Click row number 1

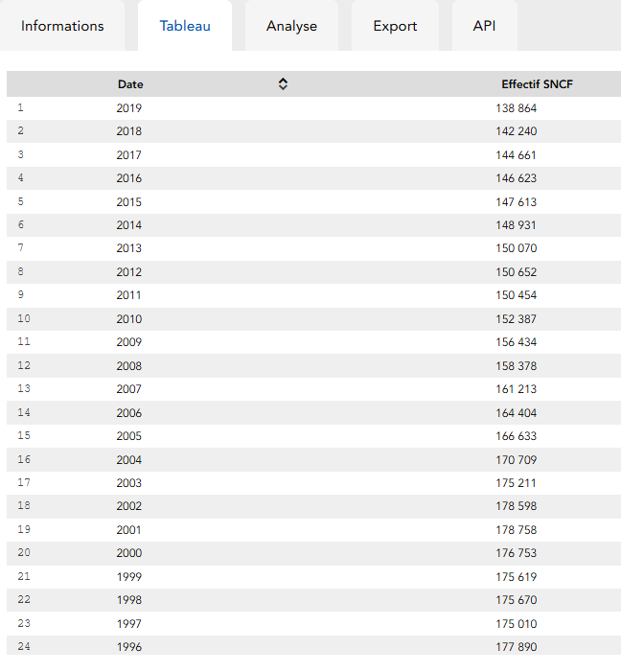click(21, 107)
